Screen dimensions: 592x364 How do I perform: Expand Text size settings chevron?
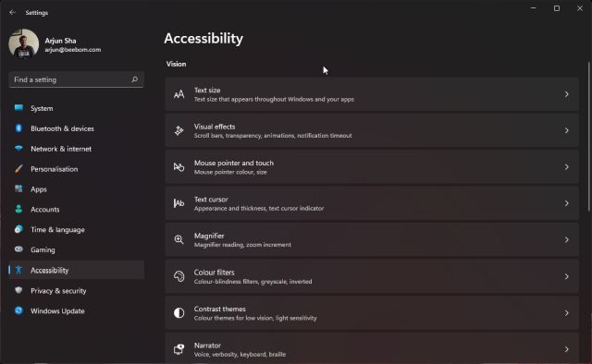pos(567,94)
